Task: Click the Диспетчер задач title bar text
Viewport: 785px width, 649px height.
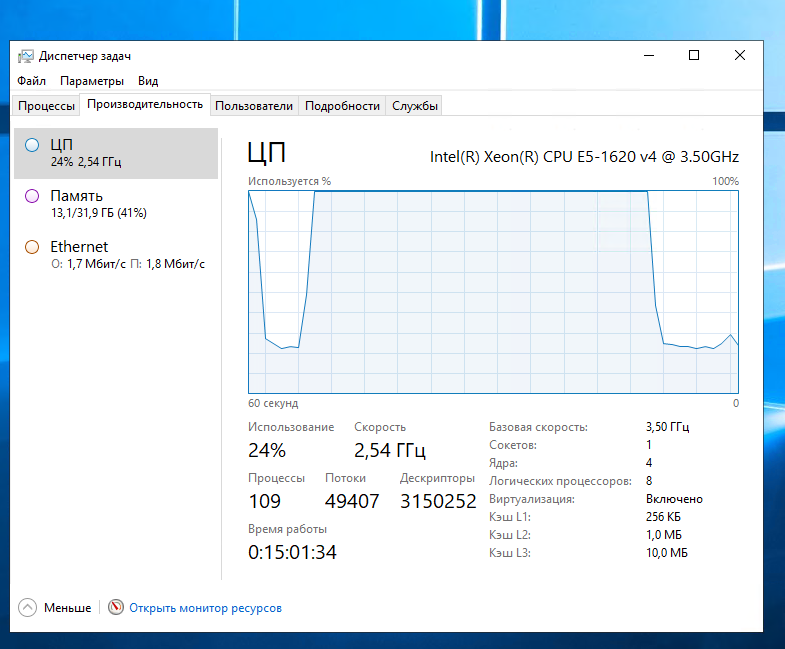Action: (85, 56)
